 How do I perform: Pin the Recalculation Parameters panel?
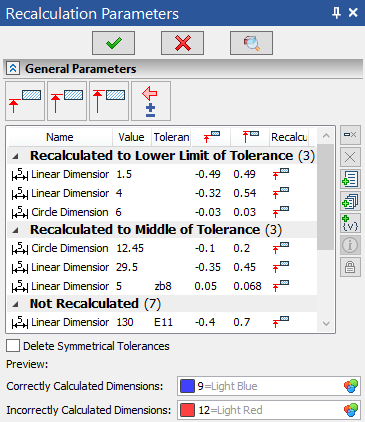pyautogui.click(x=336, y=13)
